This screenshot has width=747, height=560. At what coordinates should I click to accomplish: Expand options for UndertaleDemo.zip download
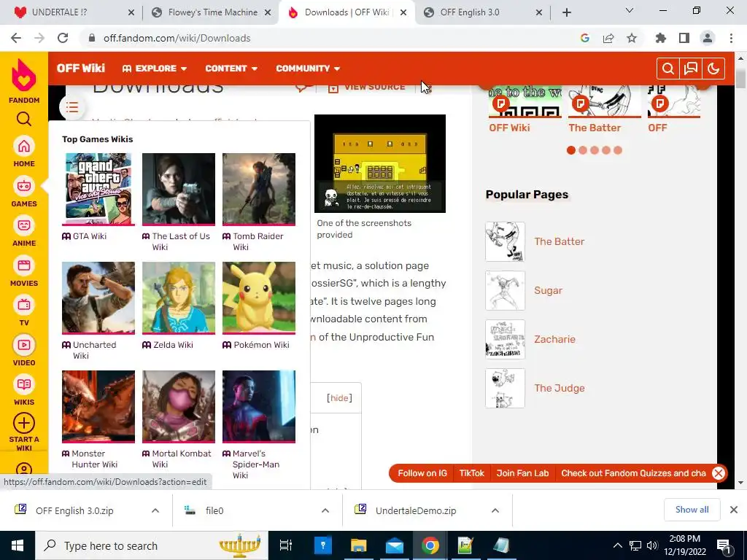click(495, 510)
